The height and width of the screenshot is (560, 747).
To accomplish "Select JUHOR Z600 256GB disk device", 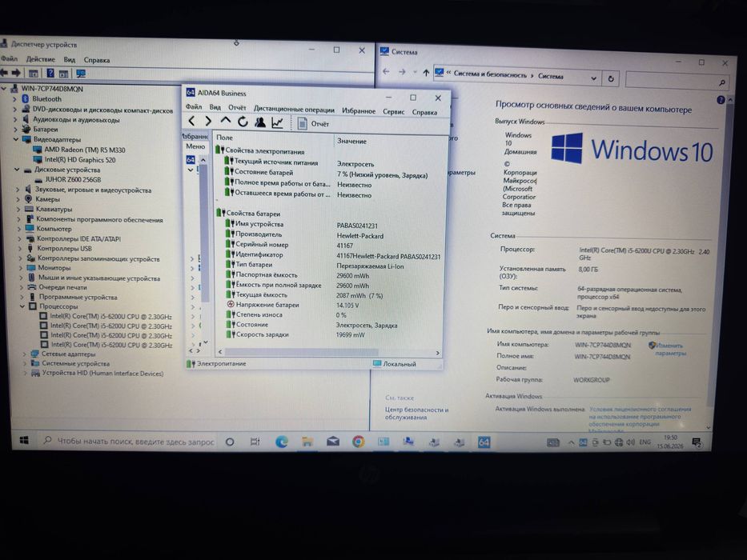I will pos(73,179).
